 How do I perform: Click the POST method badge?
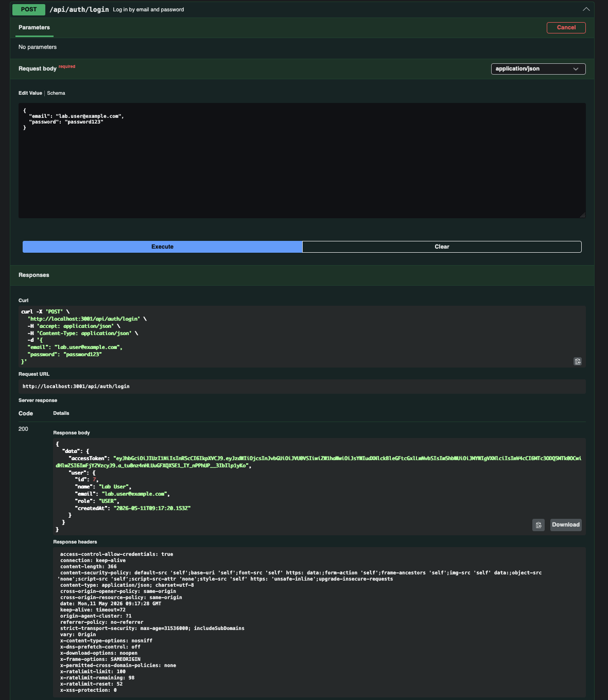tap(29, 9)
